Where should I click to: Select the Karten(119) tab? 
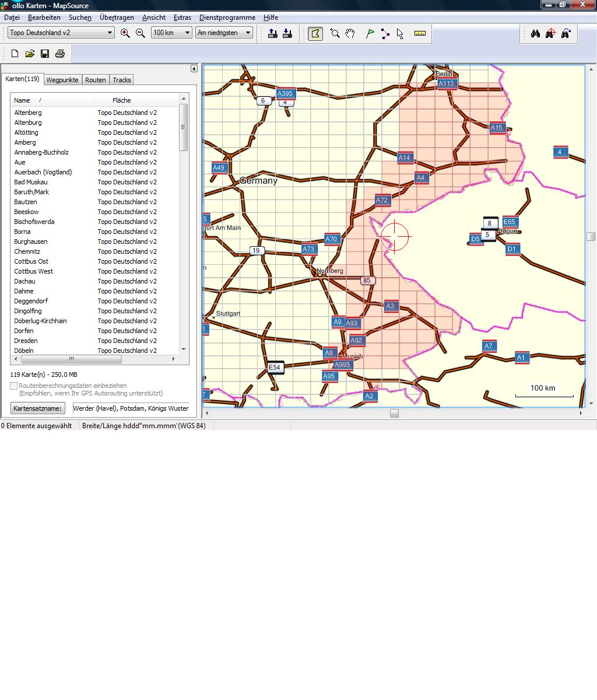(x=22, y=79)
